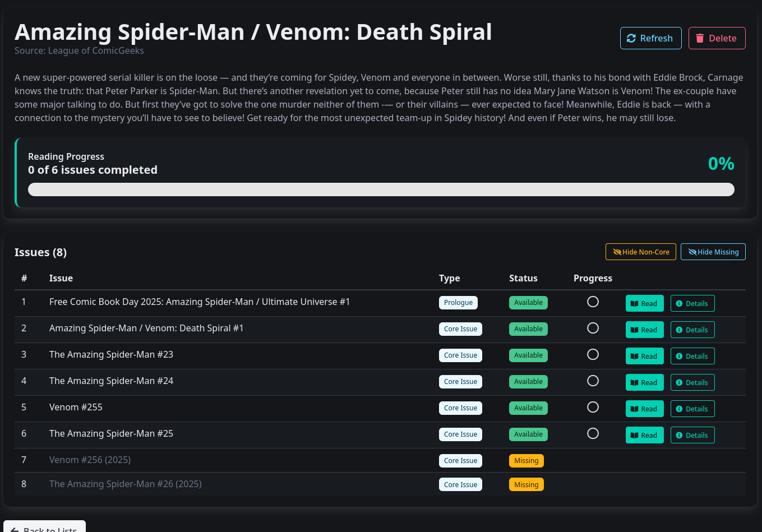Mark Venom #255 progress circle as read

[x=593, y=407]
